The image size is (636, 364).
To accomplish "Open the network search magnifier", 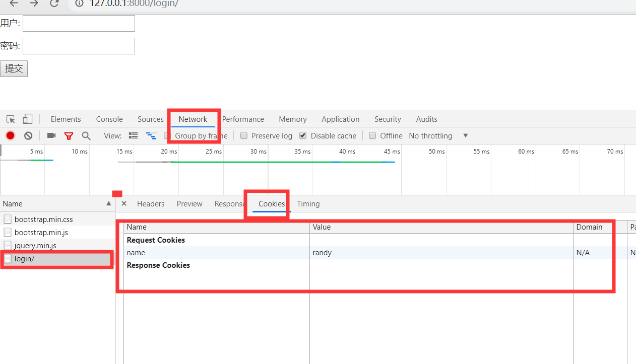I will click(x=86, y=135).
